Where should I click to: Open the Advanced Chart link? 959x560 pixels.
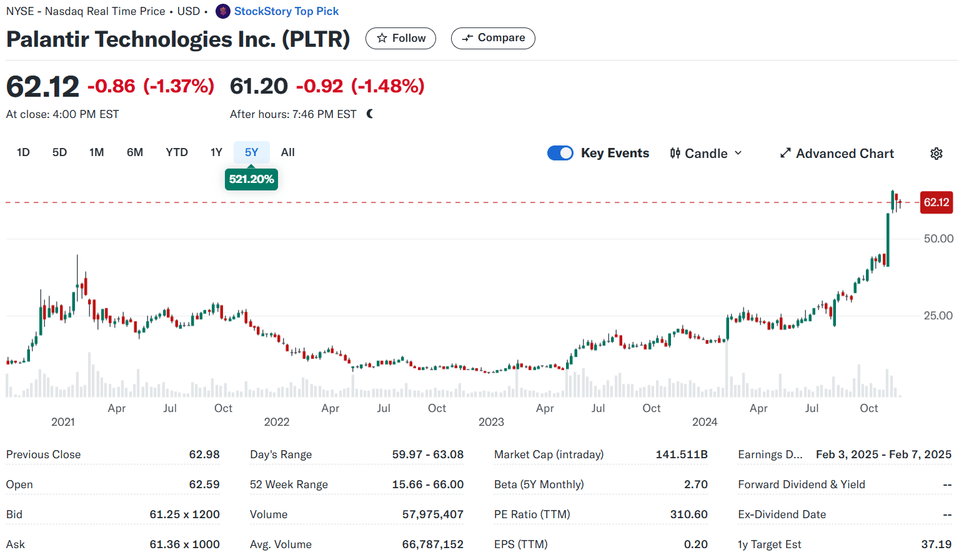pyautogui.click(x=845, y=154)
